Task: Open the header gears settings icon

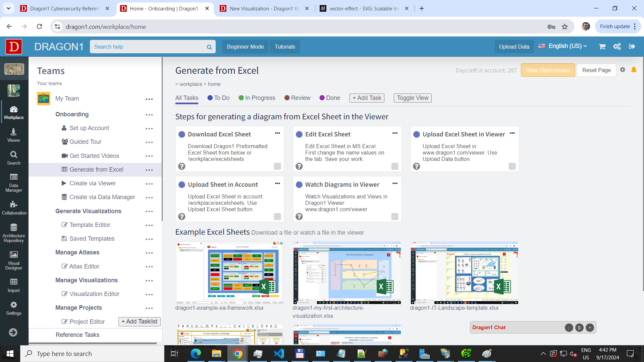Action: click(617, 47)
